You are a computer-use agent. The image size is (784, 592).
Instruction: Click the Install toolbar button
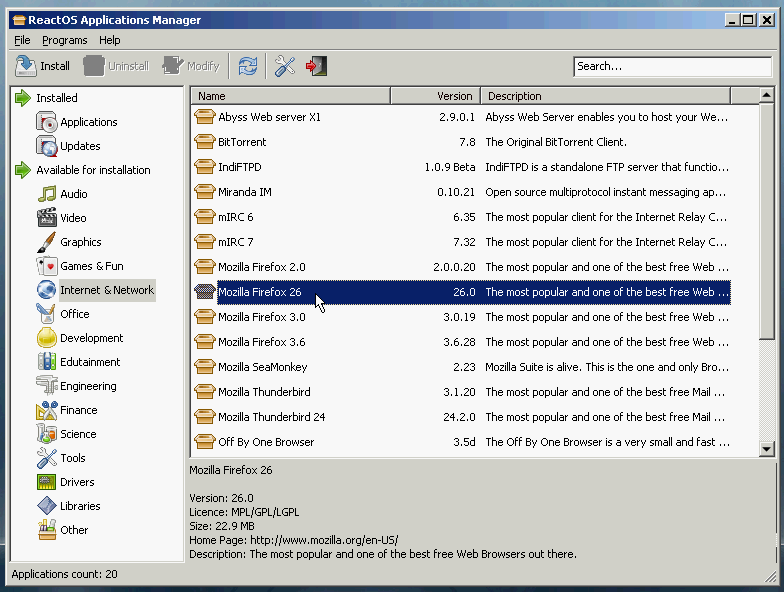pyautogui.click(x=42, y=66)
